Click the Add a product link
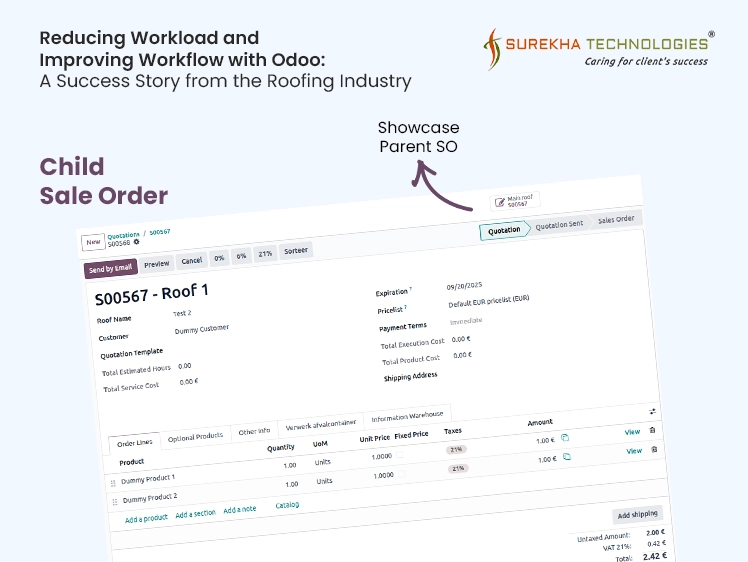 (146, 518)
